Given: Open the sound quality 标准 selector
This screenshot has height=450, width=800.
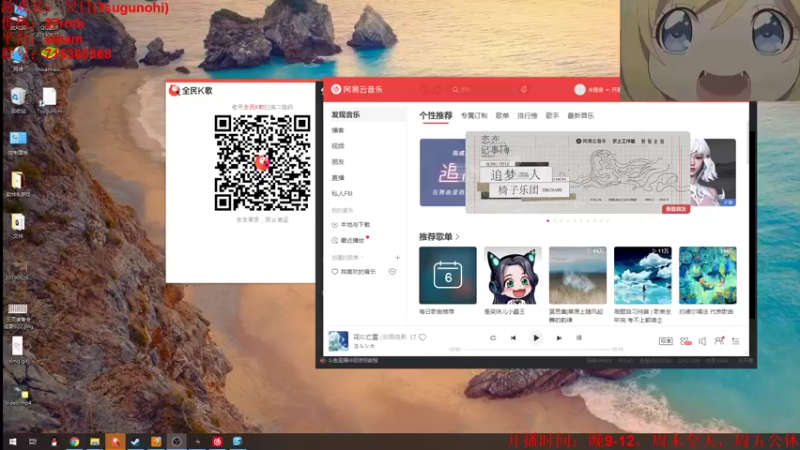Looking at the screenshot, I should [665, 341].
